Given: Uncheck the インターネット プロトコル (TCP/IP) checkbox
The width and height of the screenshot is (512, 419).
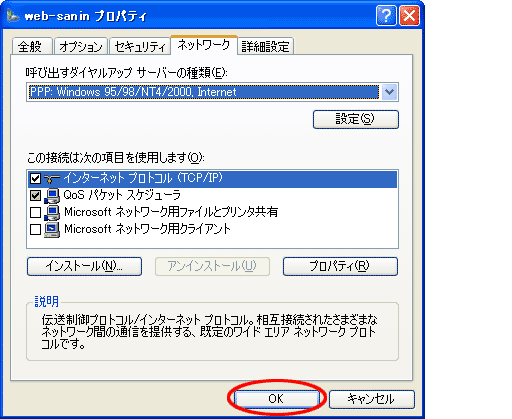Looking at the screenshot, I should pos(35,179).
